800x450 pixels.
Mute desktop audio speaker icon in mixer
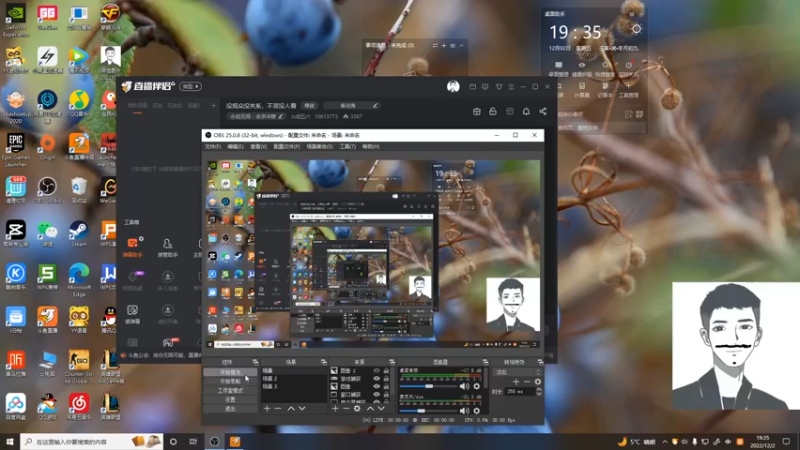tap(464, 386)
